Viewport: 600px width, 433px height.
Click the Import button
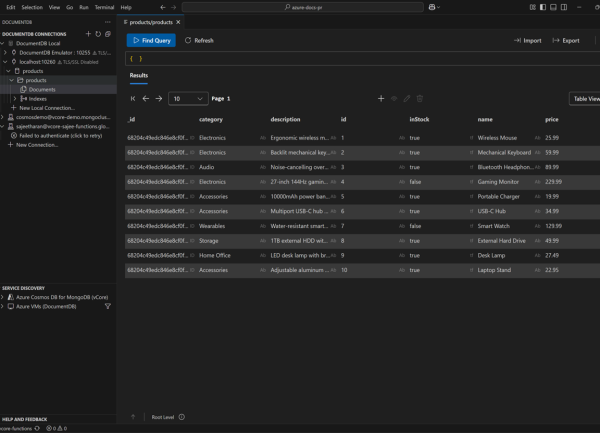click(527, 41)
